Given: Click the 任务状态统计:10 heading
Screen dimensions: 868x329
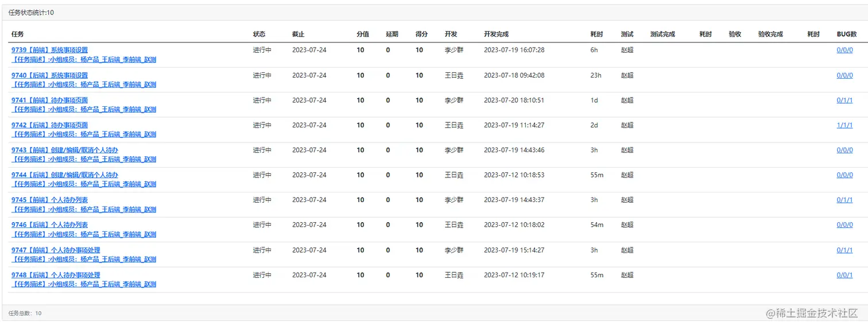Looking at the screenshot, I should click(31, 13).
